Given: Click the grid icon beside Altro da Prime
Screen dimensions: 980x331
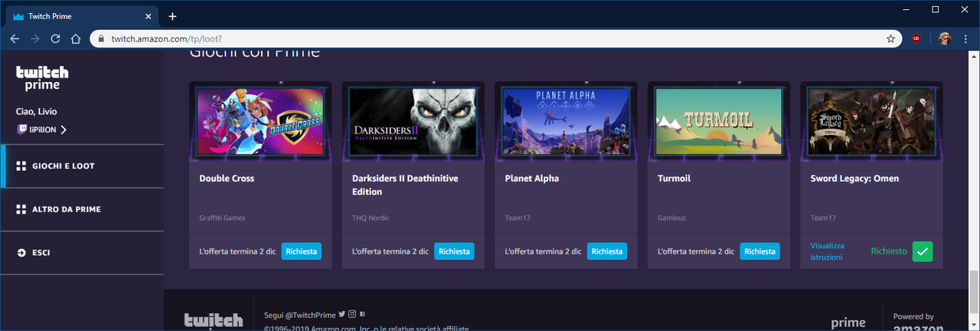Looking at the screenshot, I should (21, 209).
